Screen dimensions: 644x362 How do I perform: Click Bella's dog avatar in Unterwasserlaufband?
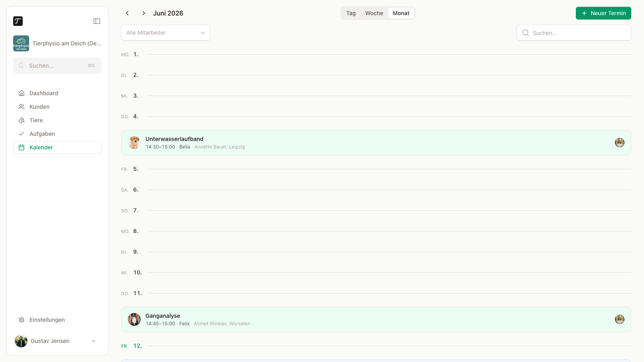point(134,143)
